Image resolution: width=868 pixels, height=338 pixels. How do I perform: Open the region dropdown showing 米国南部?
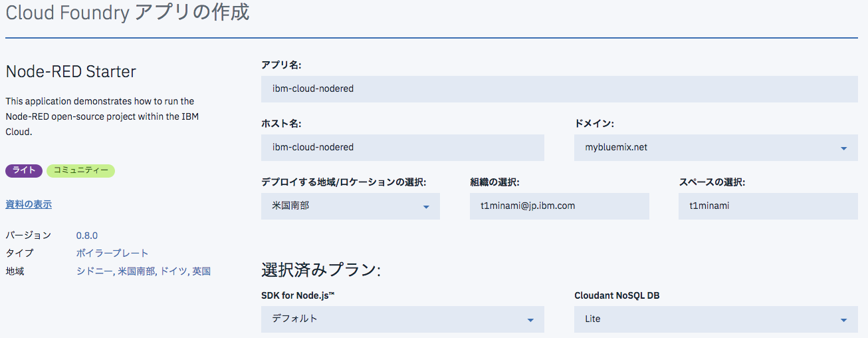(x=350, y=206)
